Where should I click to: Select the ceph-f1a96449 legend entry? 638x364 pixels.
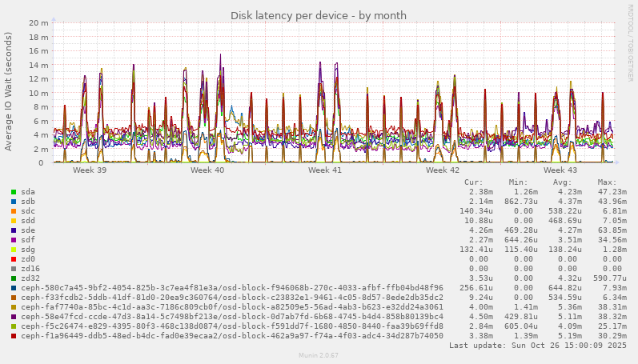point(232,336)
